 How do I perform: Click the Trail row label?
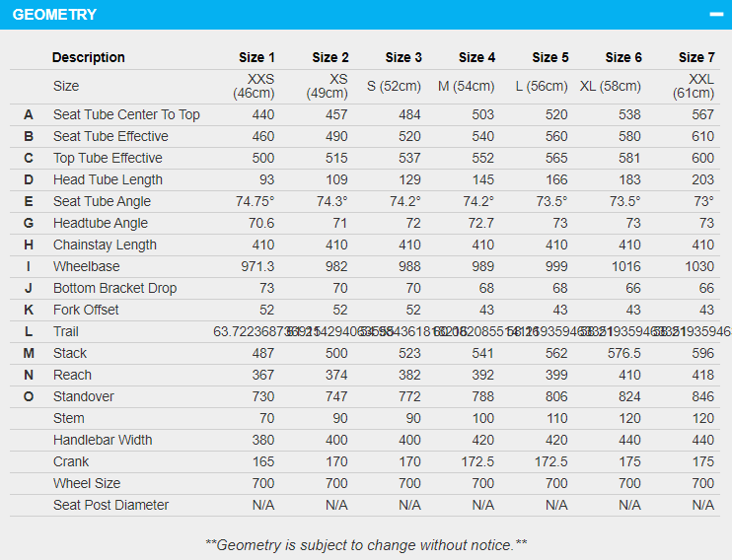[66, 331]
